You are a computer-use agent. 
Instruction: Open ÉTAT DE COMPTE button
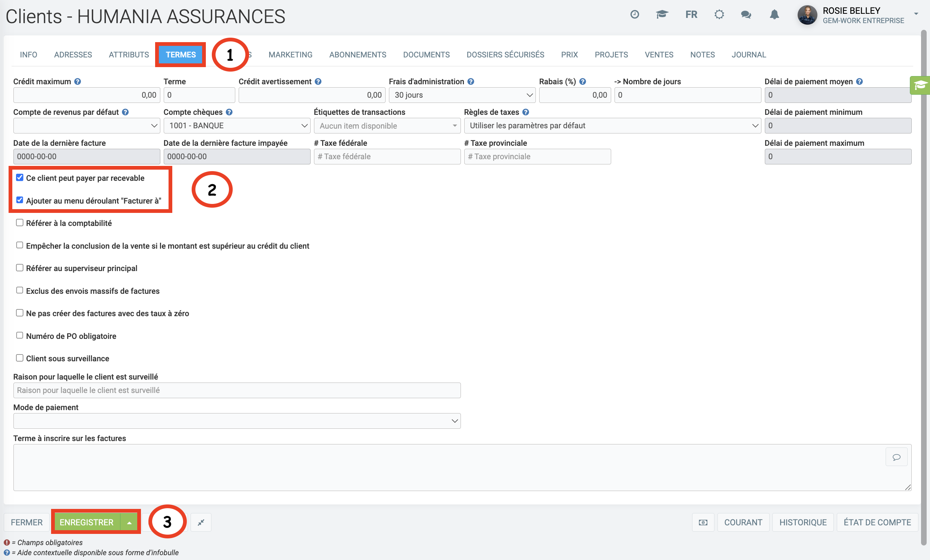click(x=877, y=522)
